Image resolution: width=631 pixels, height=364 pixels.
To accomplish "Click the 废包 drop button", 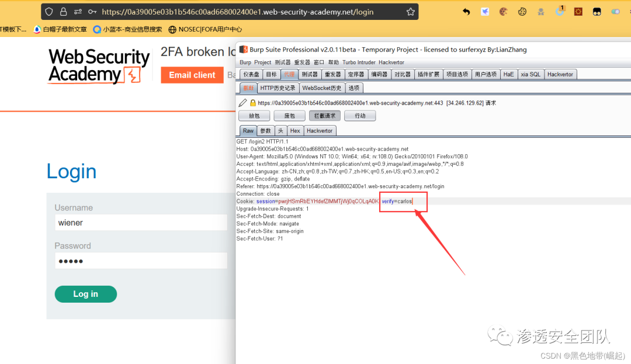I will [x=289, y=116].
